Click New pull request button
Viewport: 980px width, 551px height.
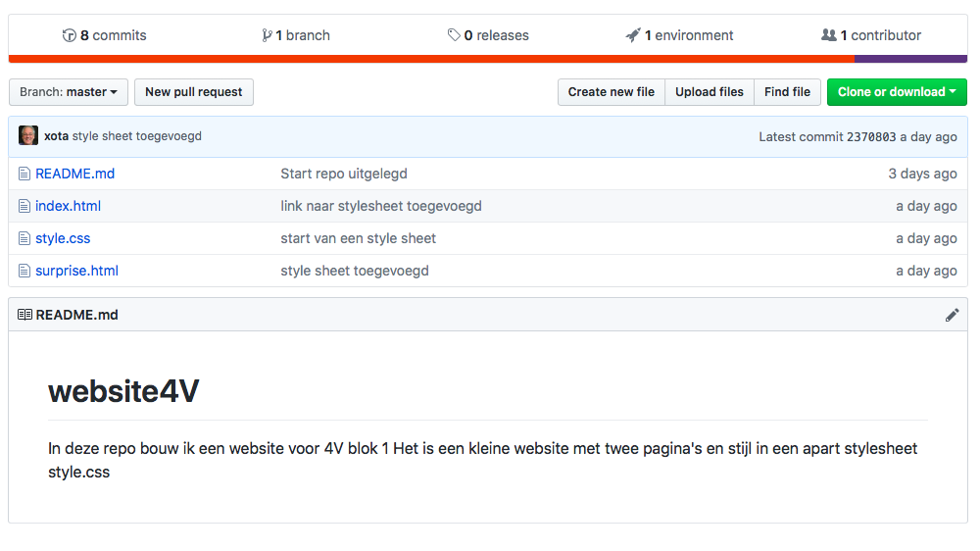[x=194, y=92]
